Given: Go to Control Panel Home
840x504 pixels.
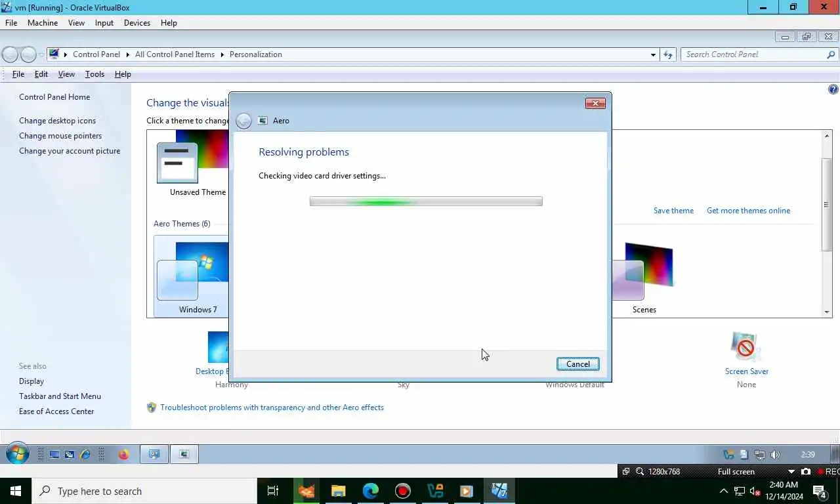Looking at the screenshot, I should (x=54, y=97).
